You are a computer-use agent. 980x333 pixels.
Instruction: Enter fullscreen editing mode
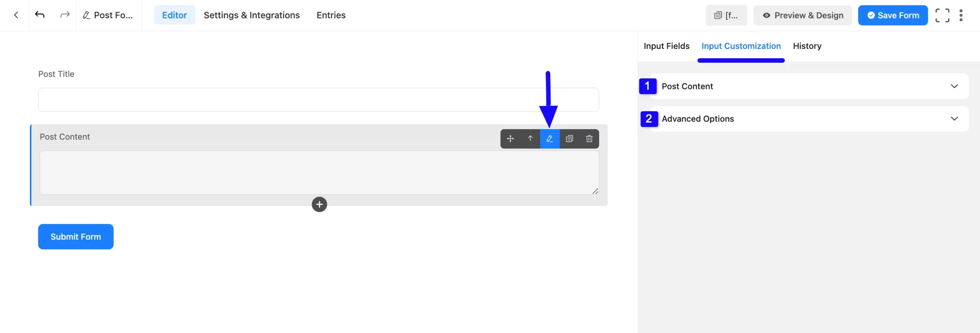coord(942,15)
